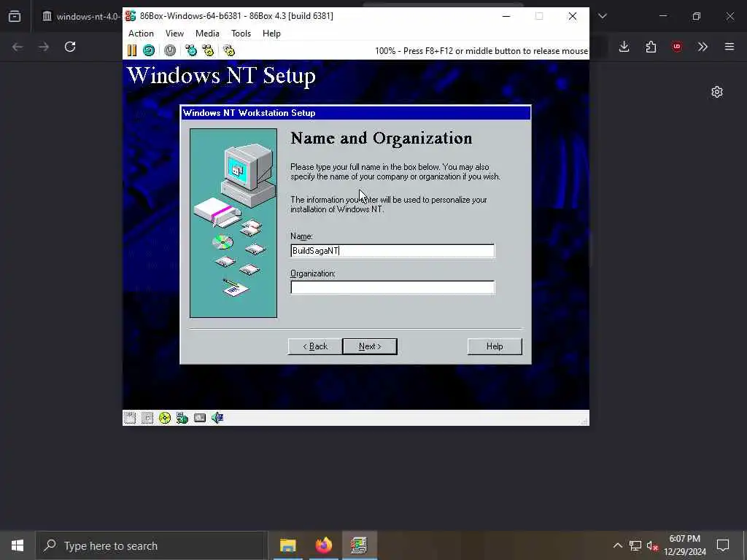
Task: Click the taskbar search box
Action: click(x=152, y=545)
